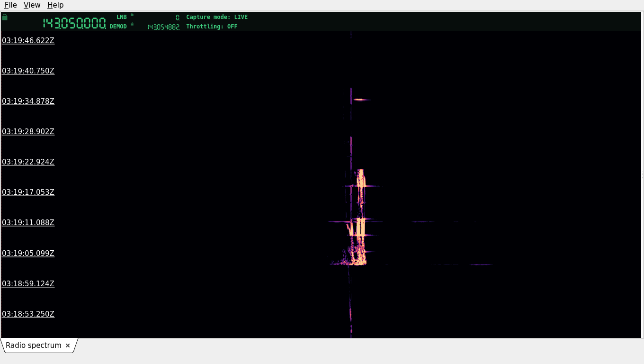
Task: Click timestamp 03:18:59.124Z
Action: [x=28, y=284]
